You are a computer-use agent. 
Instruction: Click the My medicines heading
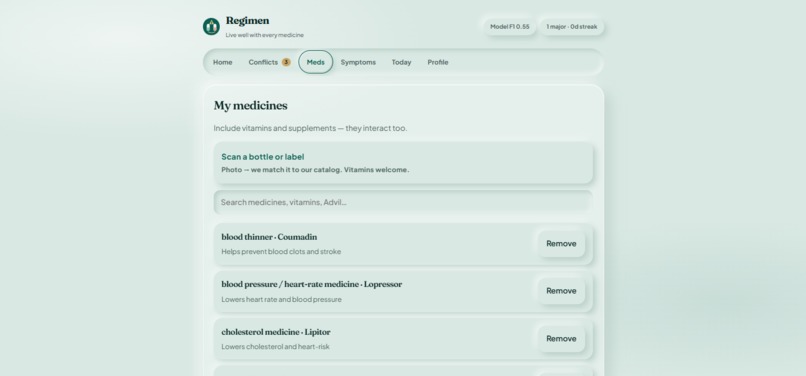pos(251,105)
